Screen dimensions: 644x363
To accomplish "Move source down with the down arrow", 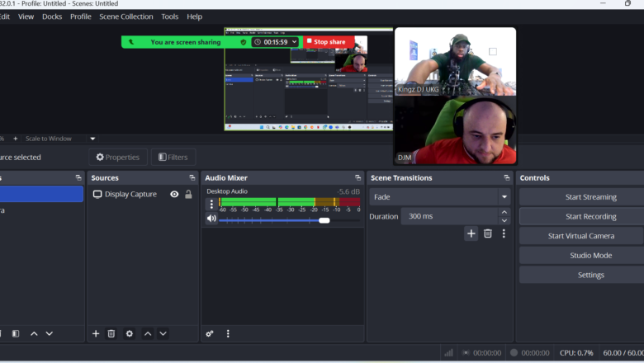I will tap(163, 333).
